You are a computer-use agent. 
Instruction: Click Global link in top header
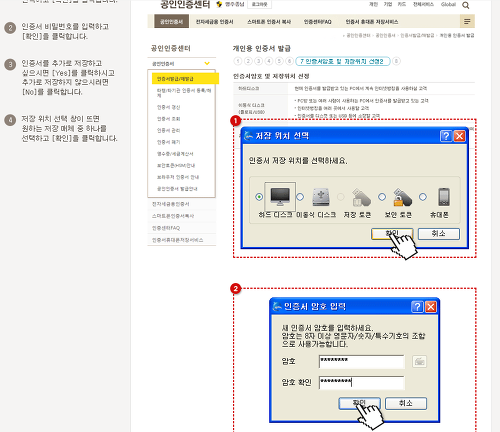coord(448,4)
